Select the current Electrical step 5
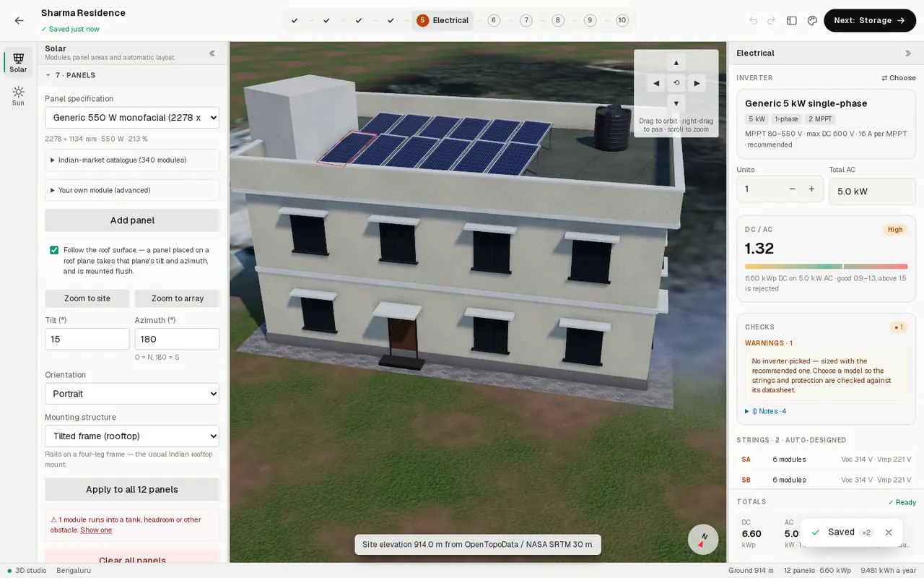 pos(443,21)
